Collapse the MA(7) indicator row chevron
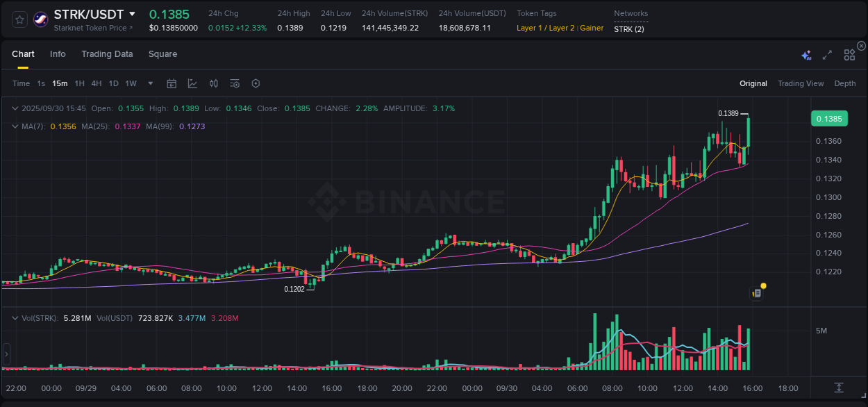Screen dimensions: 868x407 pos(15,126)
